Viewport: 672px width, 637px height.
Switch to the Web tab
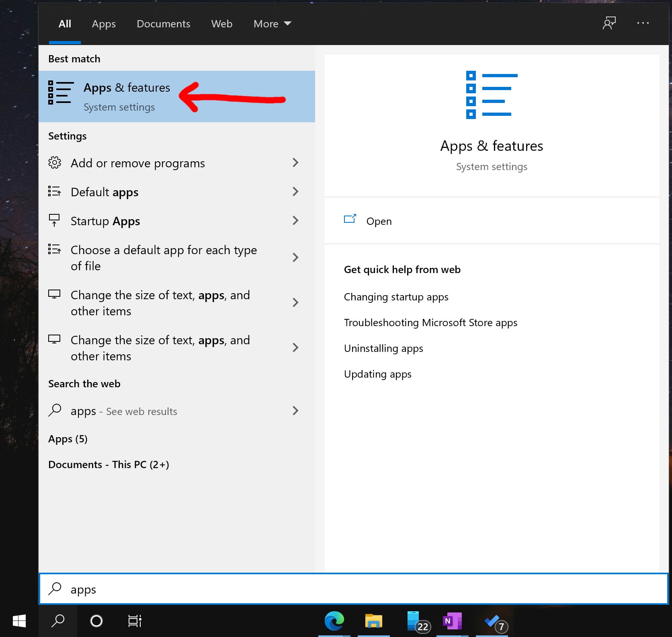tap(221, 24)
